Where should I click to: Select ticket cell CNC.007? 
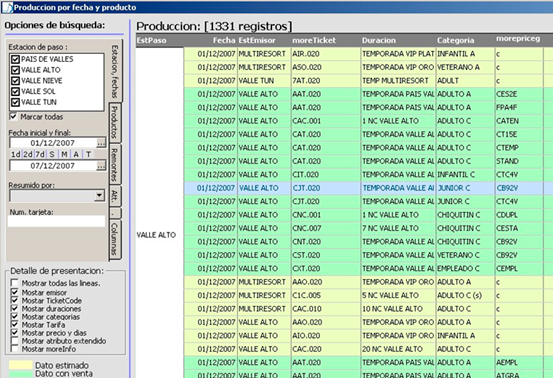[x=326, y=228]
